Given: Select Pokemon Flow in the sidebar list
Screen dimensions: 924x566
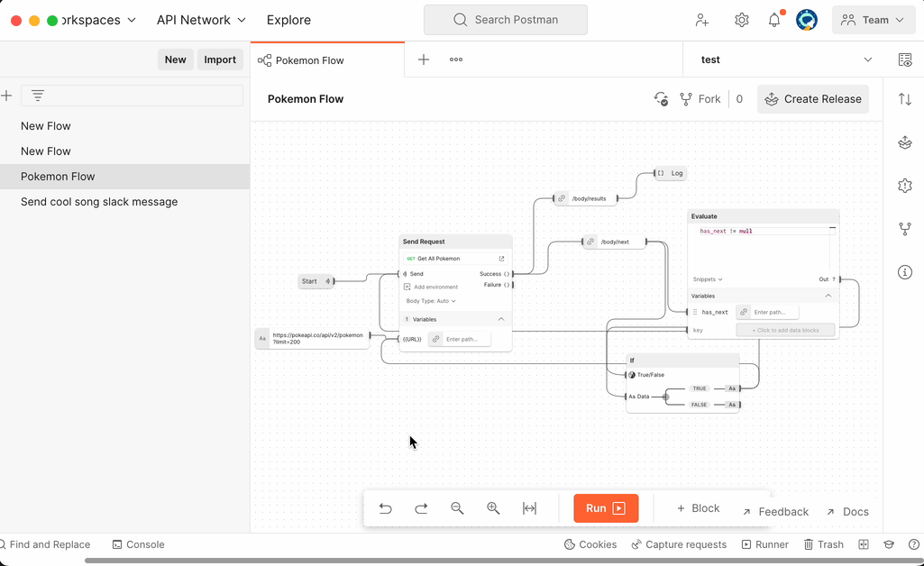Looking at the screenshot, I should [x=124, y=177].
